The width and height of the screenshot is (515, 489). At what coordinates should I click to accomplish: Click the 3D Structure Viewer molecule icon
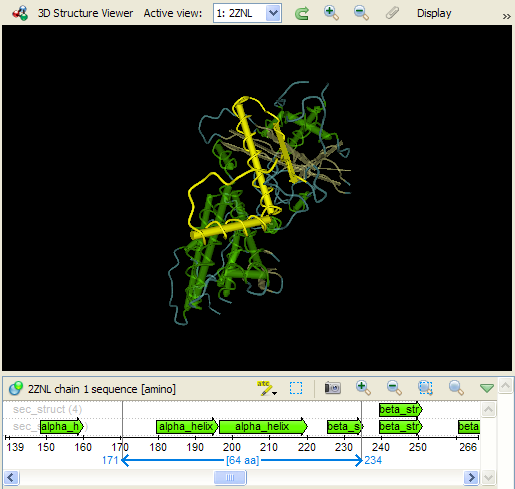point(20,13)
